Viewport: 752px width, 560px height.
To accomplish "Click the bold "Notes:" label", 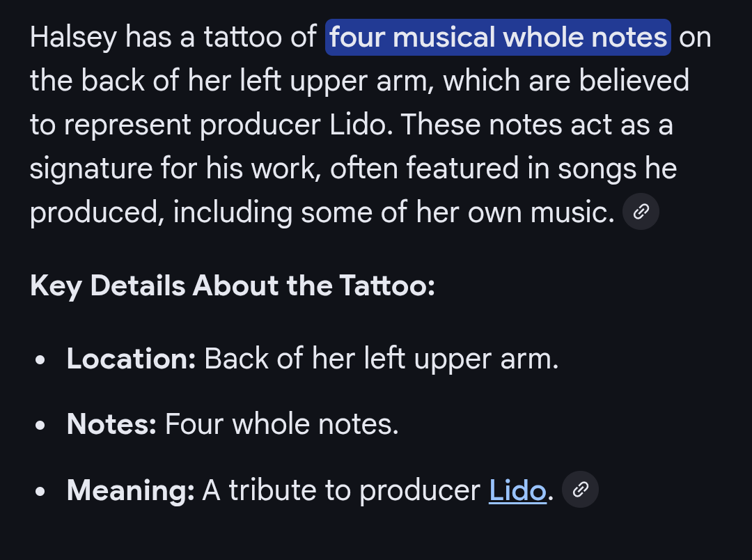I will [x=111, y=424].
